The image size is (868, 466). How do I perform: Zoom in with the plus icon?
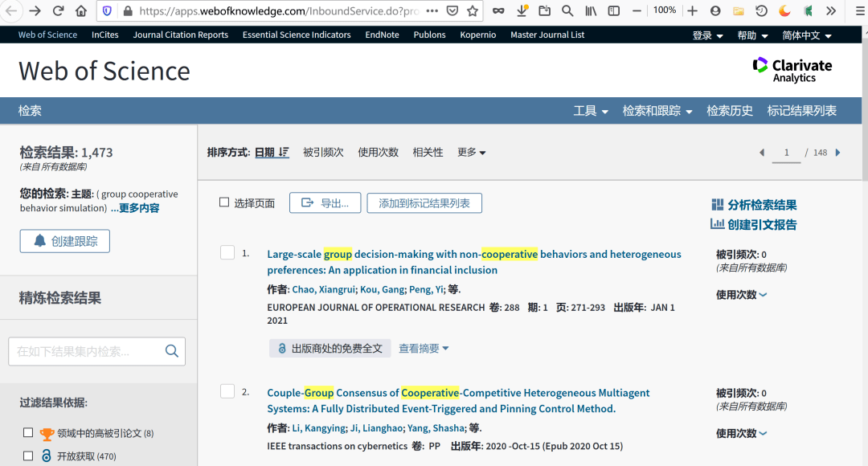click(x=692, y=10)
